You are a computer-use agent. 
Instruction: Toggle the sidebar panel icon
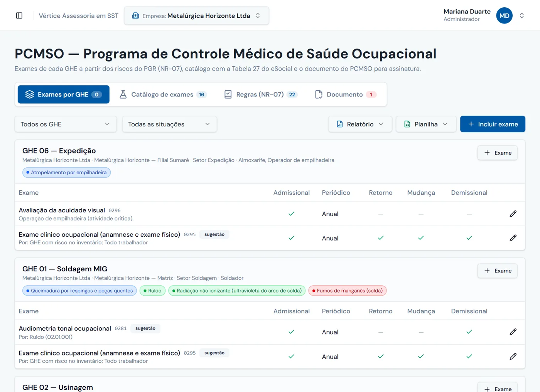pos(19,15)
